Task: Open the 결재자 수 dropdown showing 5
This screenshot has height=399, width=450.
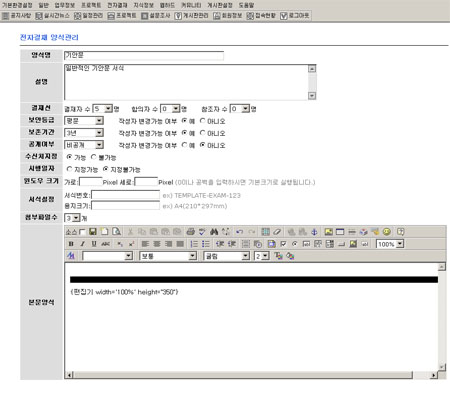Action: click(x=102, y=109)
